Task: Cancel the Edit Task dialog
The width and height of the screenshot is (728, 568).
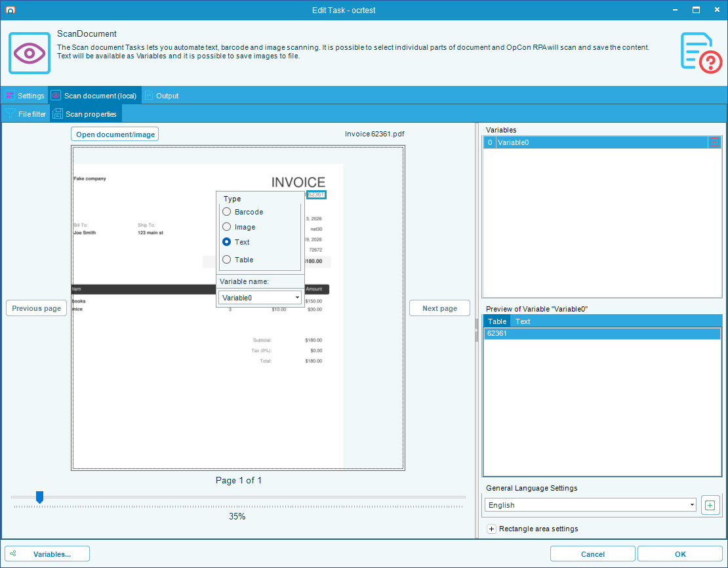Action: pos(592,554)
